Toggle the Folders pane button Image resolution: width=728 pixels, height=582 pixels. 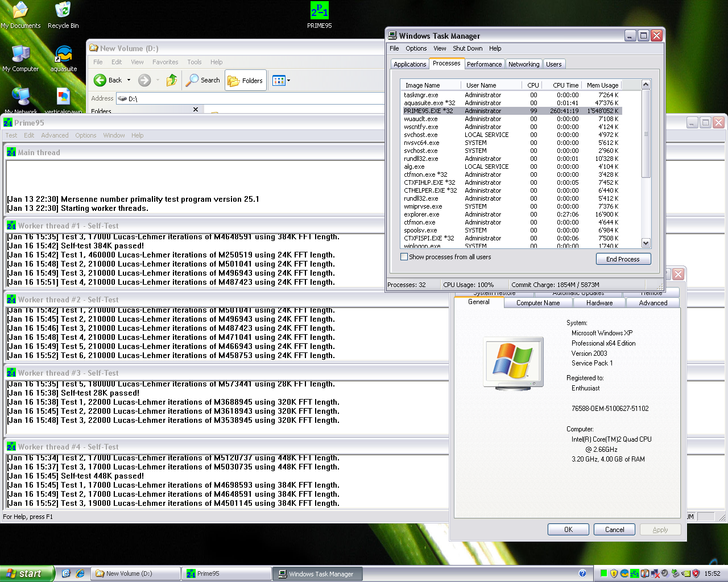coord(246,81)
